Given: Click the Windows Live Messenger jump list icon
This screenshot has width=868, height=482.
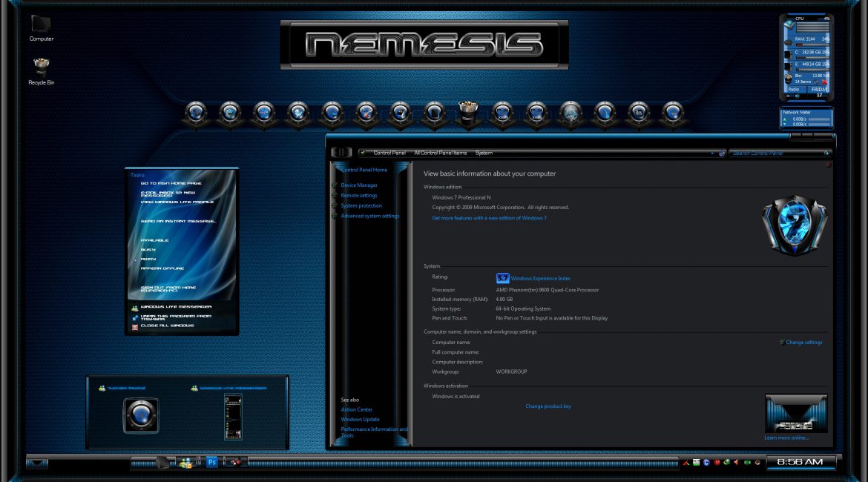Looking at the screenshot, I should point(134,308).
